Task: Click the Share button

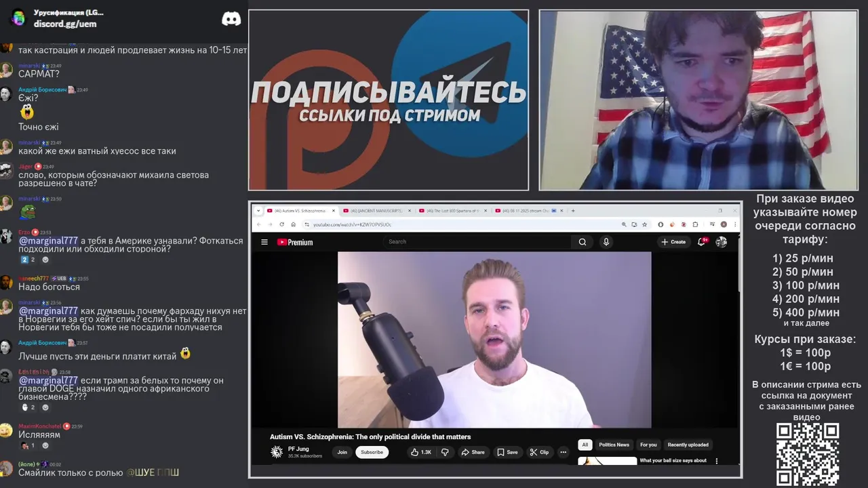Action: tap(473, 452)
